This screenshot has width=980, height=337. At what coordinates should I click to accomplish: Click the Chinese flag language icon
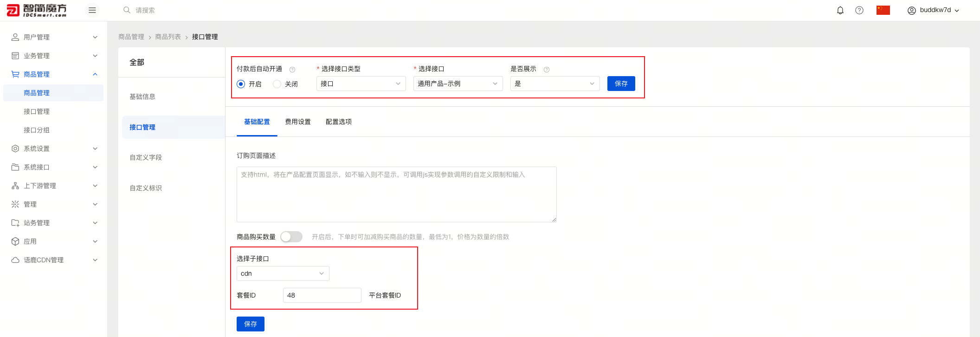click(x=883, y=10)
